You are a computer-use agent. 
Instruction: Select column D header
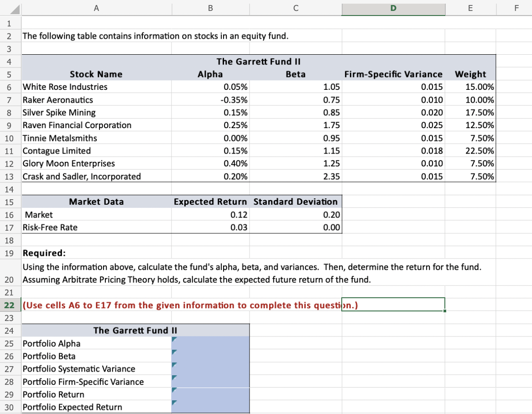(x=393, y=9)
